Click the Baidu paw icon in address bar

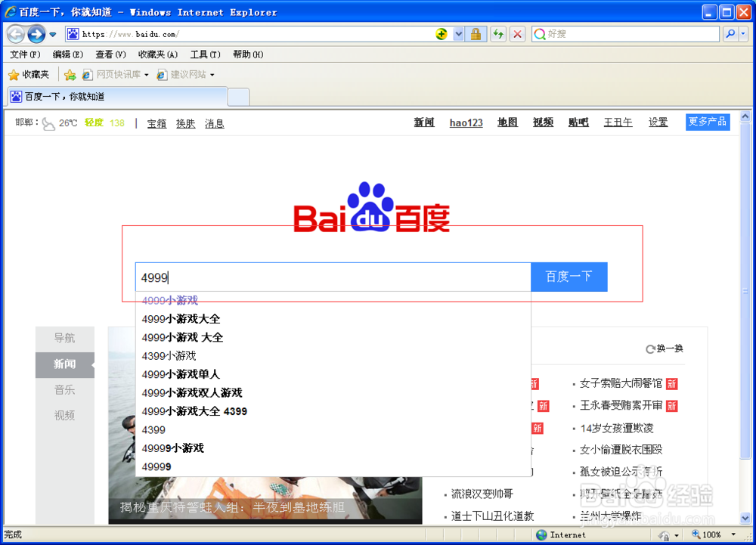click(73, 34)
